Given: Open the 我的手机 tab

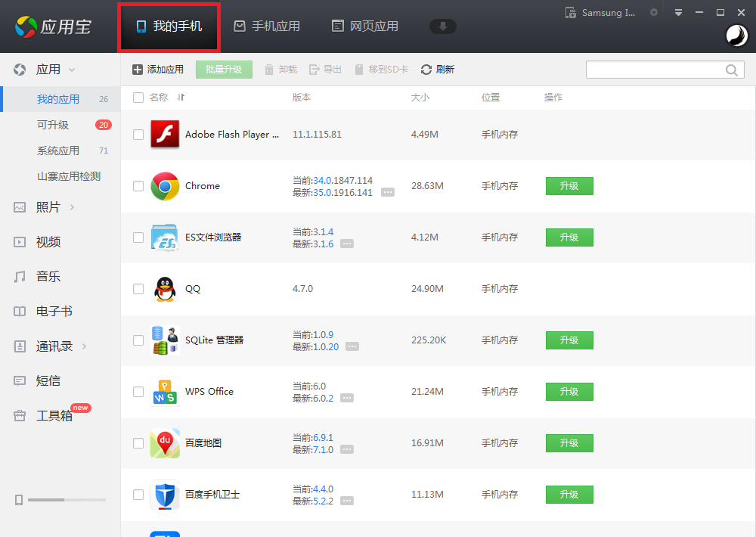Looking at the screenshot, I should (169, 26).
